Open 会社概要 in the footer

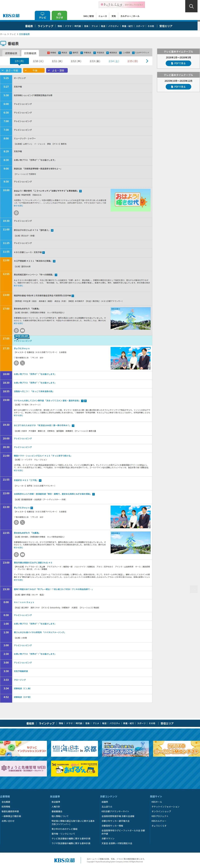(6, 802)
